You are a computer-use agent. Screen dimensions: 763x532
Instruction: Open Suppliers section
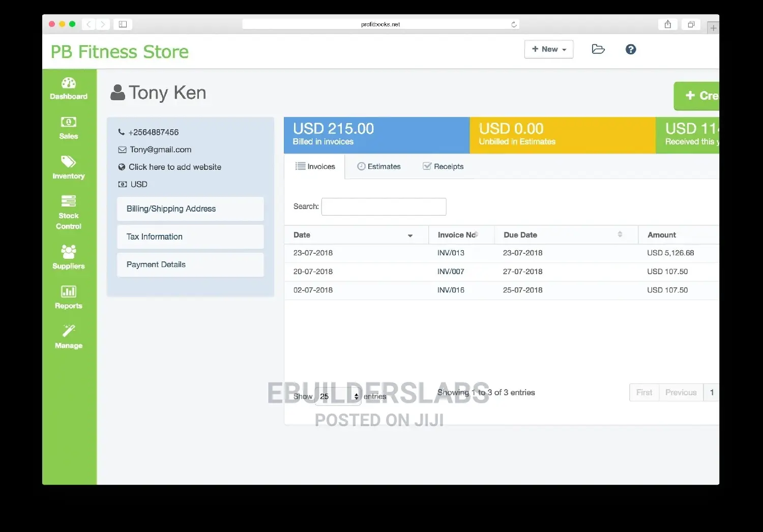point(69,257)
